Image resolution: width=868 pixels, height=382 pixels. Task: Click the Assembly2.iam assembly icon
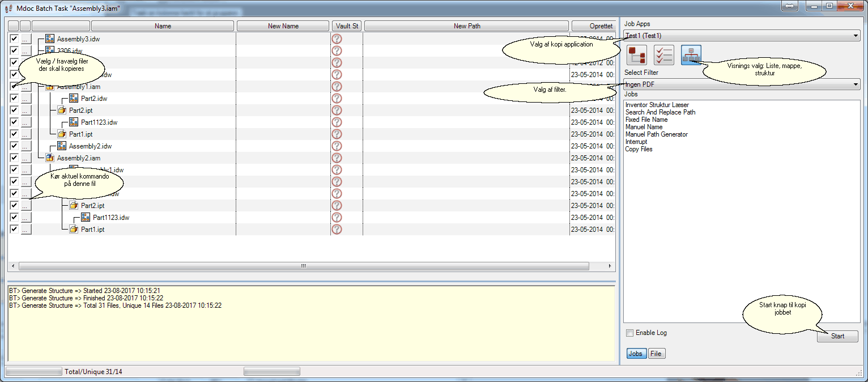(x=50, y=158)
